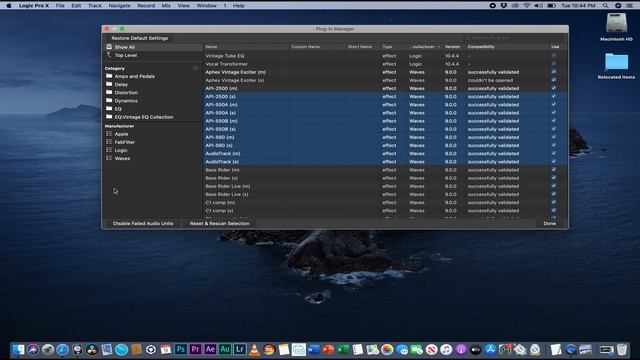The image size is (640, 360).
Task: Open Lightroom from the dock
Action: (239, 349)
